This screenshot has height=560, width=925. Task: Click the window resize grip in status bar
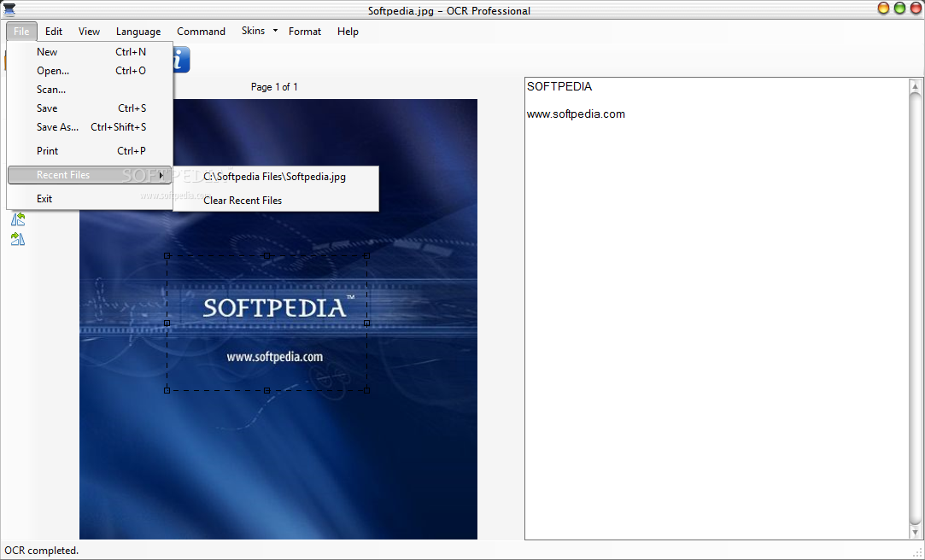coord(917,552)
